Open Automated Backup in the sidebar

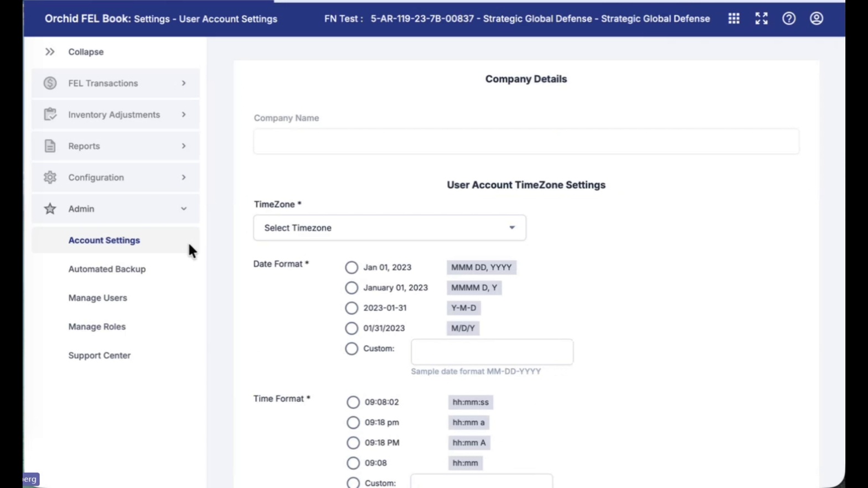[x=107, y=269]
